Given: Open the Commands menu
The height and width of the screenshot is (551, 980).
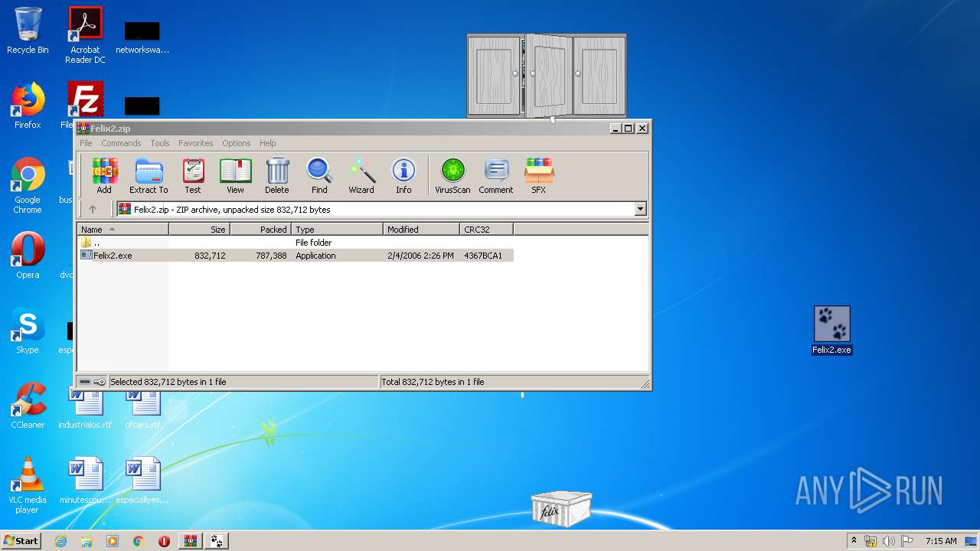Looking at the screenshot, I should [121, 143].
